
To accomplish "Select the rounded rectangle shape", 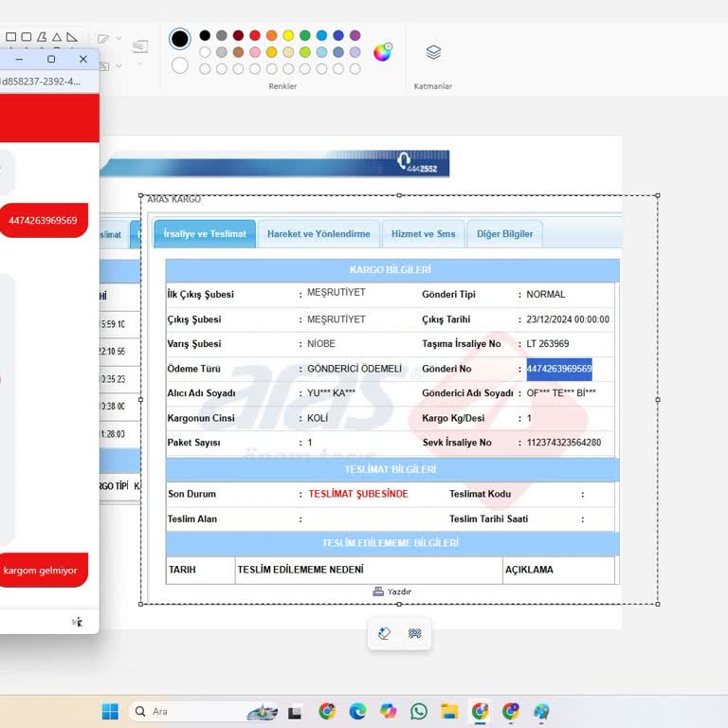I will (x=27, y=37).
